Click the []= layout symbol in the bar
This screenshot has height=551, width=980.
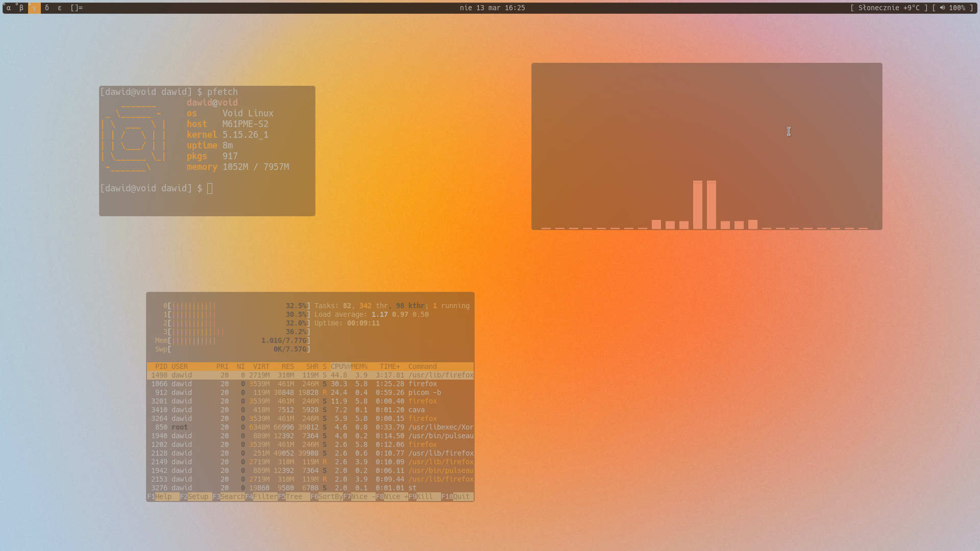coord(77,8)
